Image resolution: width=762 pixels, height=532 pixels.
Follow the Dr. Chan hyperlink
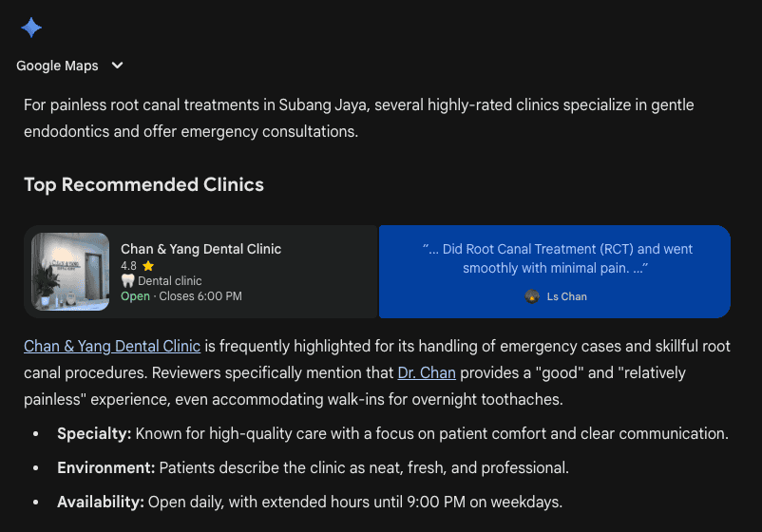427,372
